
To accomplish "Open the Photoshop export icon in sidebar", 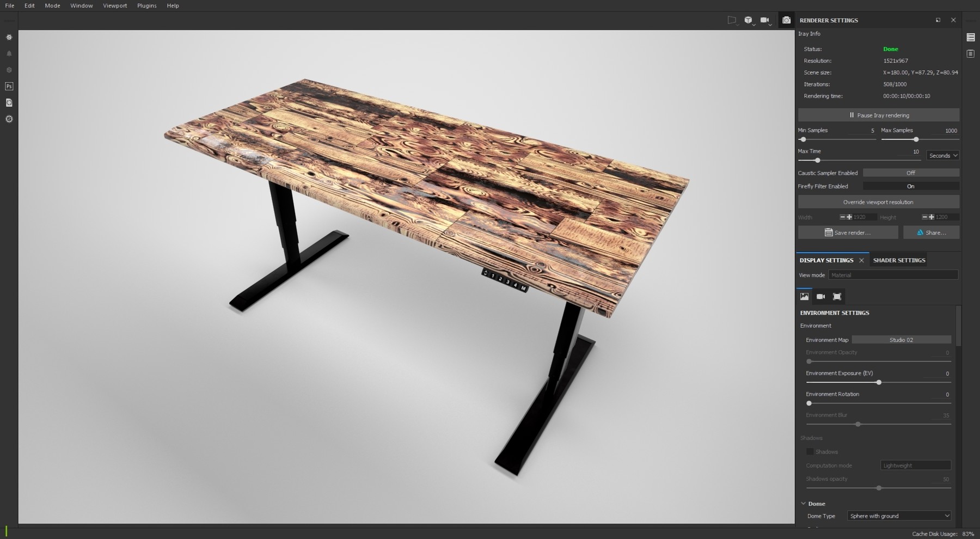I will 9,86.
